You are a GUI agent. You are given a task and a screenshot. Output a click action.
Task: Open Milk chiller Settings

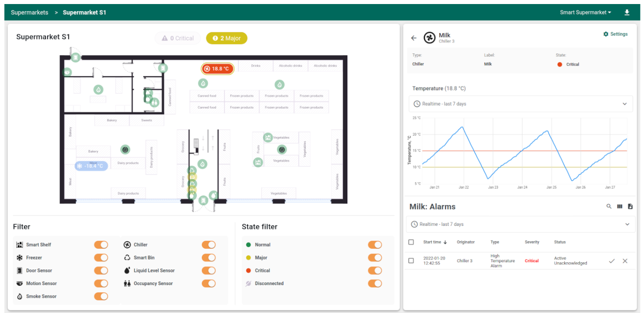coord(615,34)
